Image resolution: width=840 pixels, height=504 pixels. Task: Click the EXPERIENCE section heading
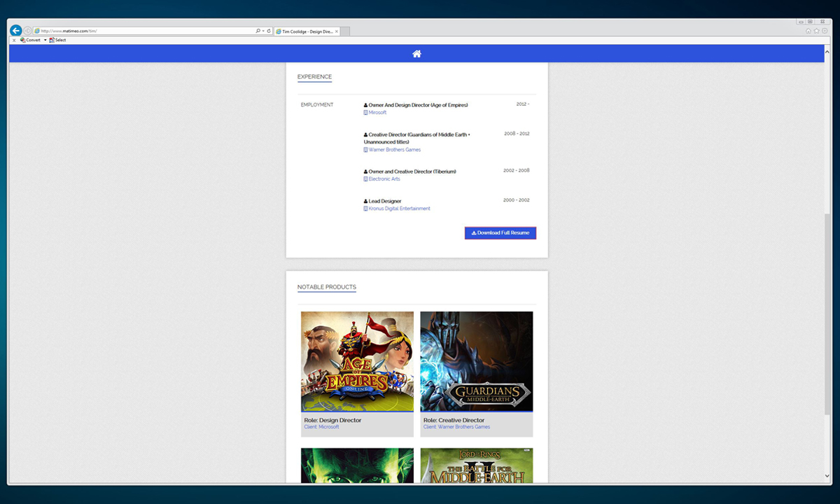click(x=314, y=77)
